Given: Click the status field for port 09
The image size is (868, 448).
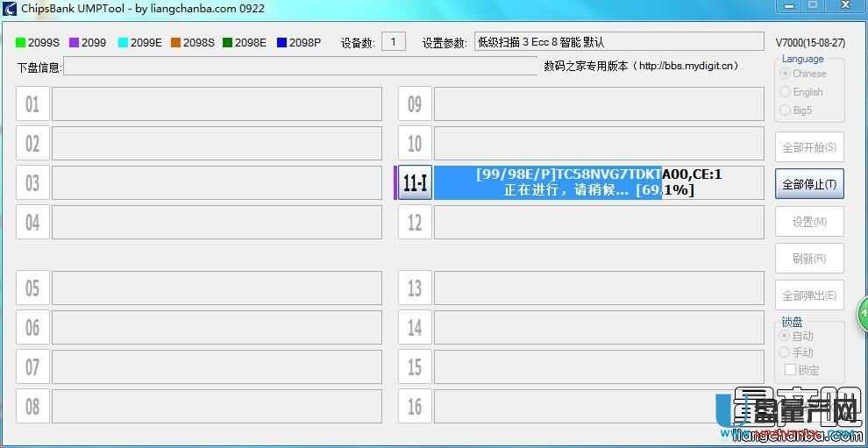Looking at the screenshot, I should point(599,103).
